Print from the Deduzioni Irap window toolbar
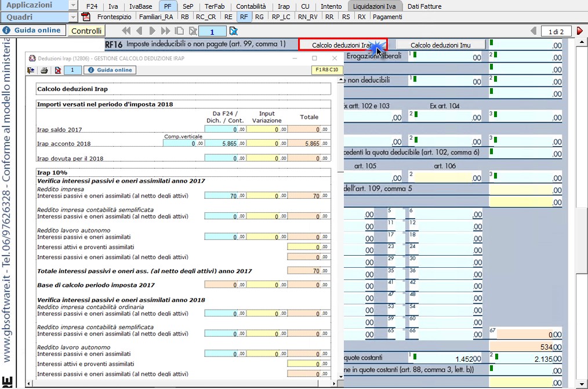The image size is (588, 389). (x=44, y=70)
